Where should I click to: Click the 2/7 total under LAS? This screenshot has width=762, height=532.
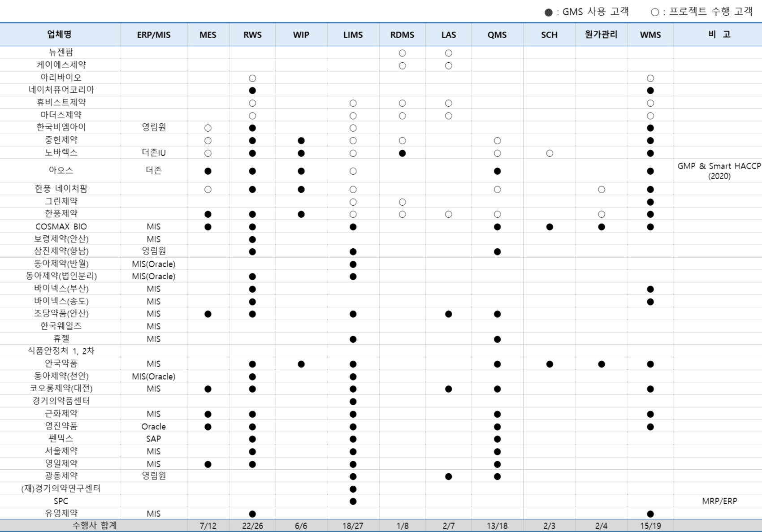coord(448,526)
